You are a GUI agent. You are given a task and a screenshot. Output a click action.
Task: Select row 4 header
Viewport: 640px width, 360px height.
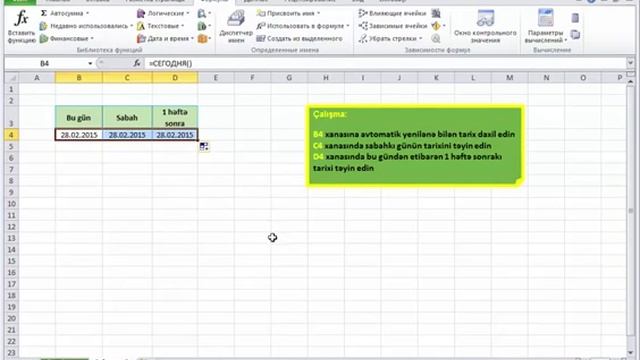(11, 135)
